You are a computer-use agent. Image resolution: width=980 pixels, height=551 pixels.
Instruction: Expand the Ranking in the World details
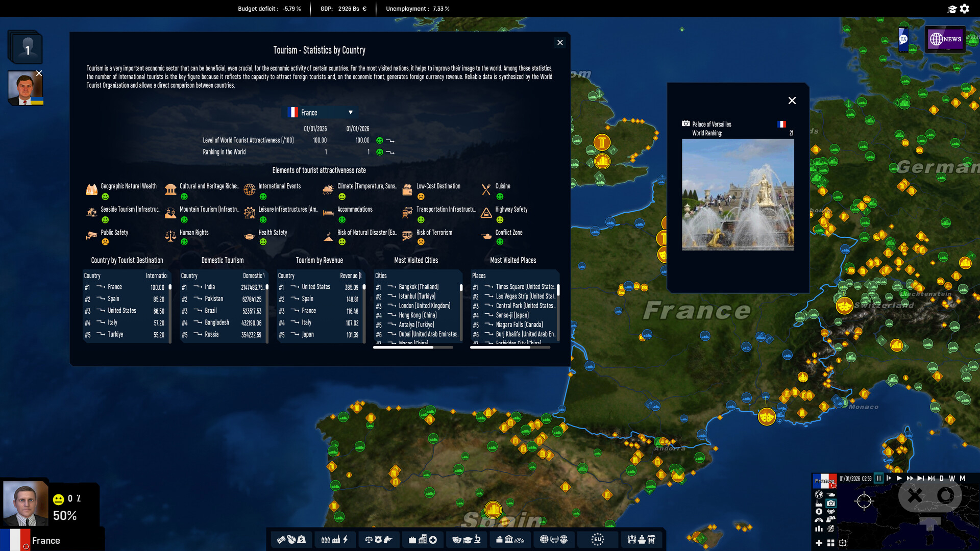pos(390,152)
